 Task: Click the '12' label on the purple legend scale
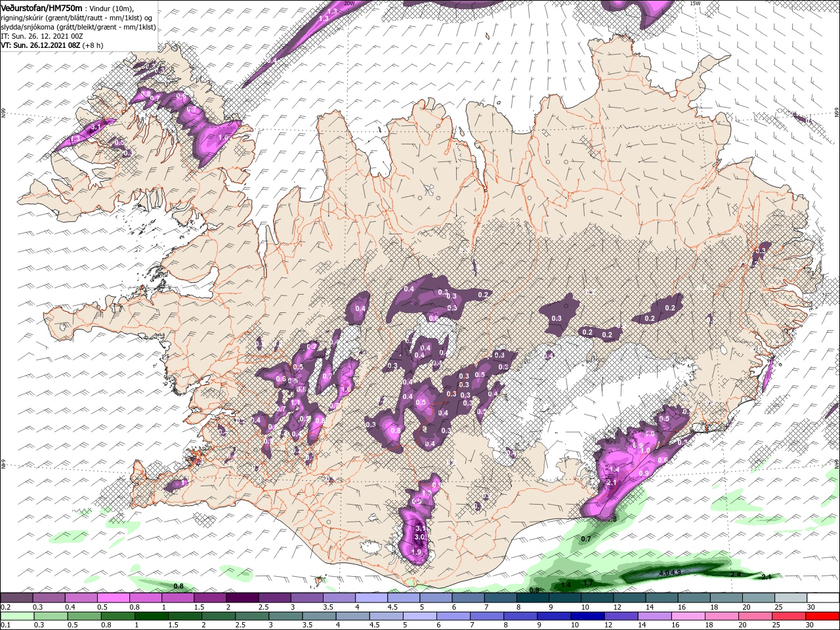[617, 607]
